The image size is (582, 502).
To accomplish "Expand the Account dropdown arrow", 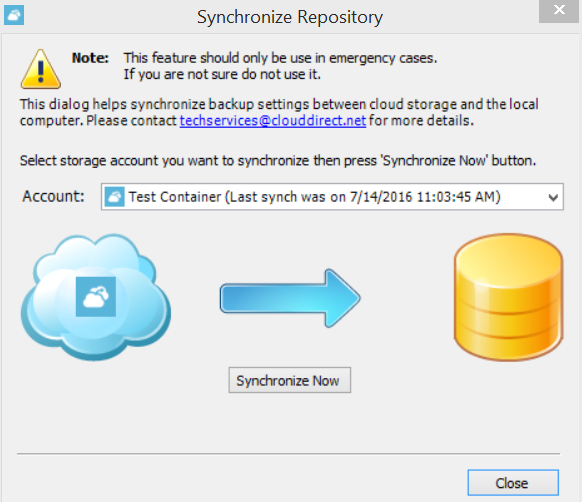I will (x=553, y=197).
